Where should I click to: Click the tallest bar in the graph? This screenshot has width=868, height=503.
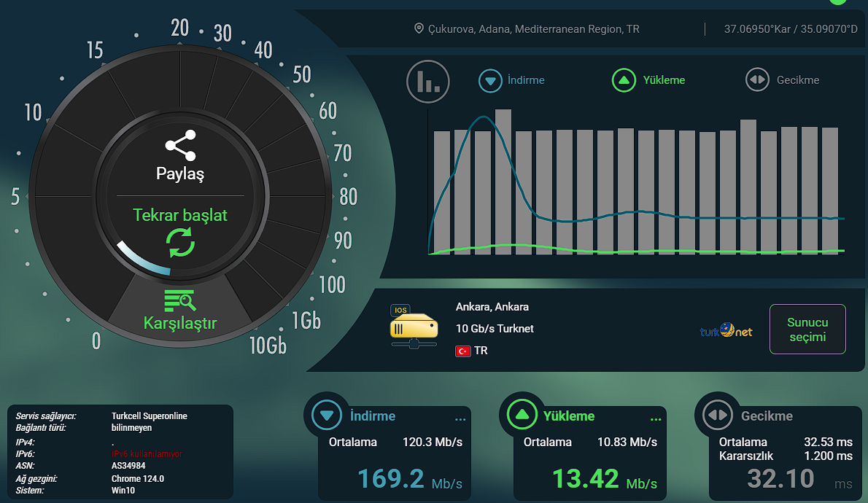click(x=503, y=182)
